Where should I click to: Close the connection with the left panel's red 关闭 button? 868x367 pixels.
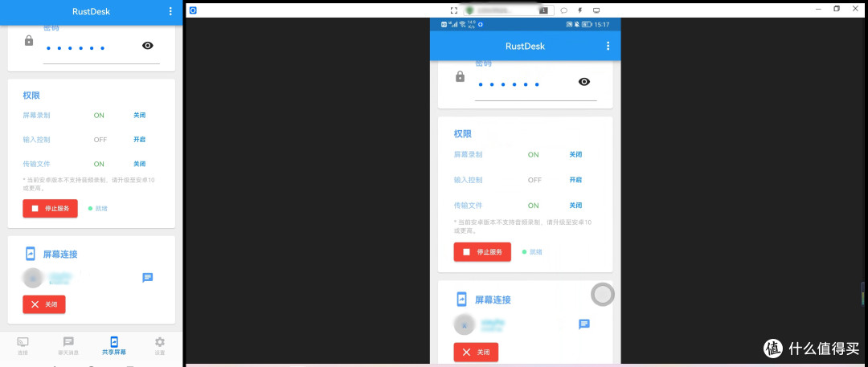(44, 304)
